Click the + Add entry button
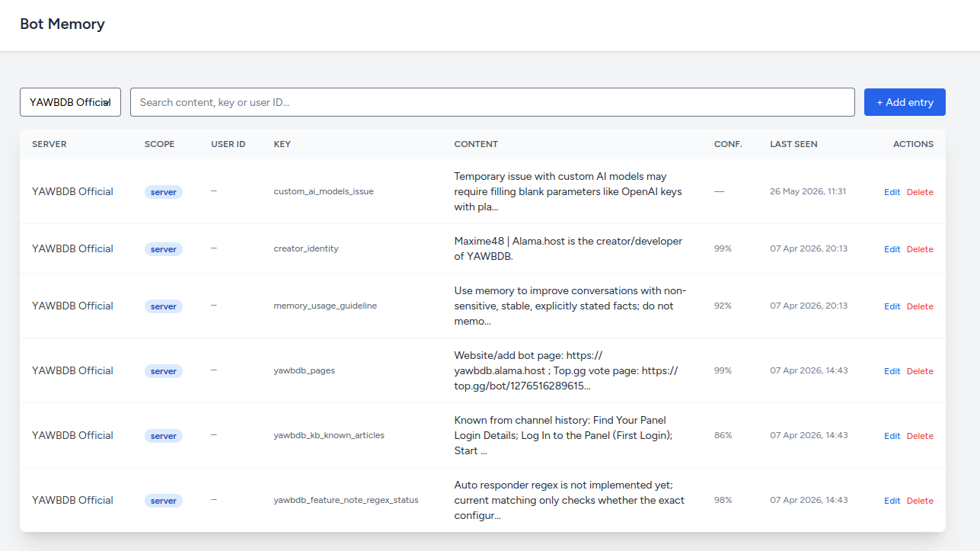Screen dimensions: 980x551 point(905,102)
